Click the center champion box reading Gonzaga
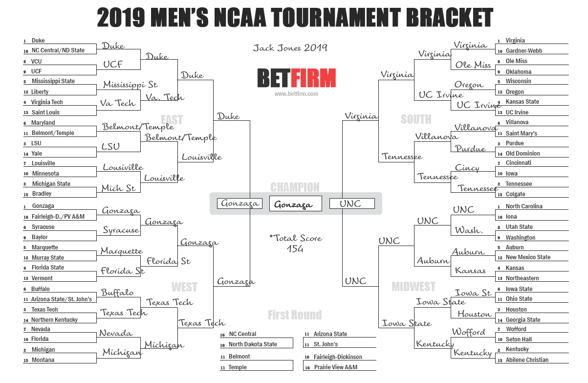This screenshot has width=588, height=383. point(295,204)
